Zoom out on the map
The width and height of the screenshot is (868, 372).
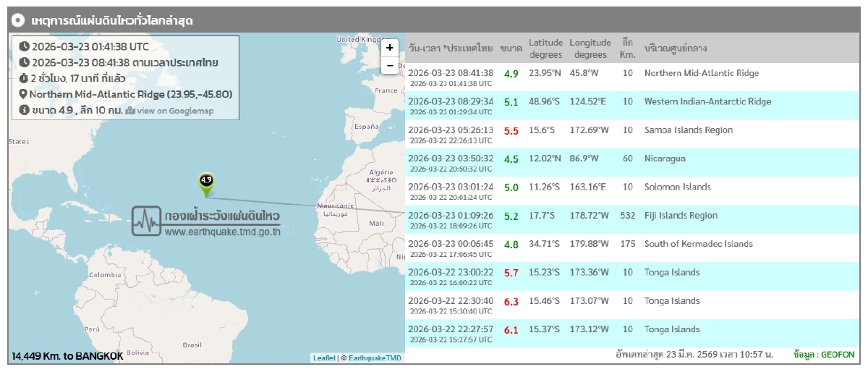coord(389,65)
